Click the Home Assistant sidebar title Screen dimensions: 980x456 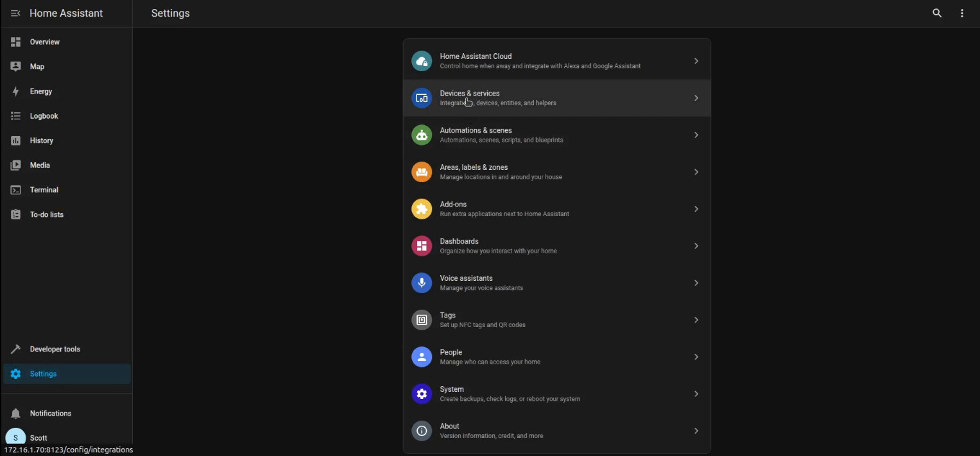point(66,13)
